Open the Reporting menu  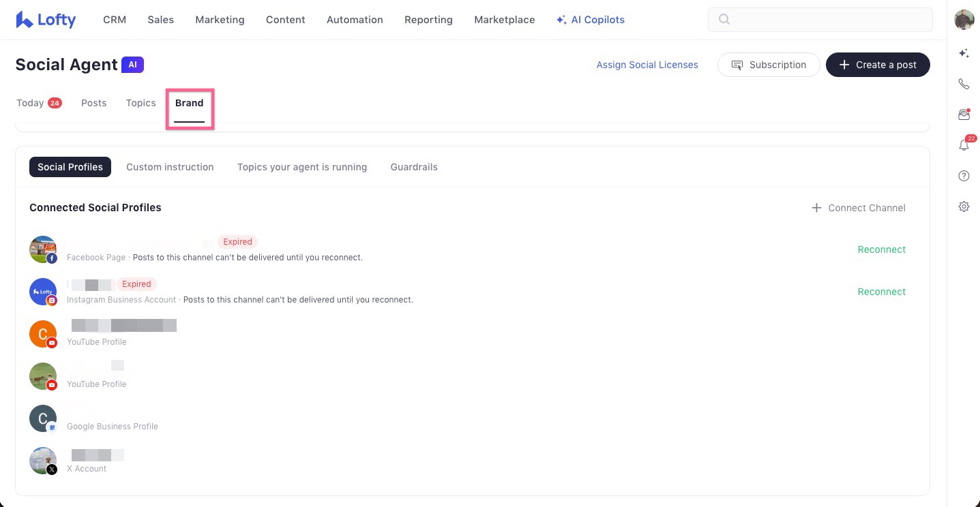(x=428, y=20)
